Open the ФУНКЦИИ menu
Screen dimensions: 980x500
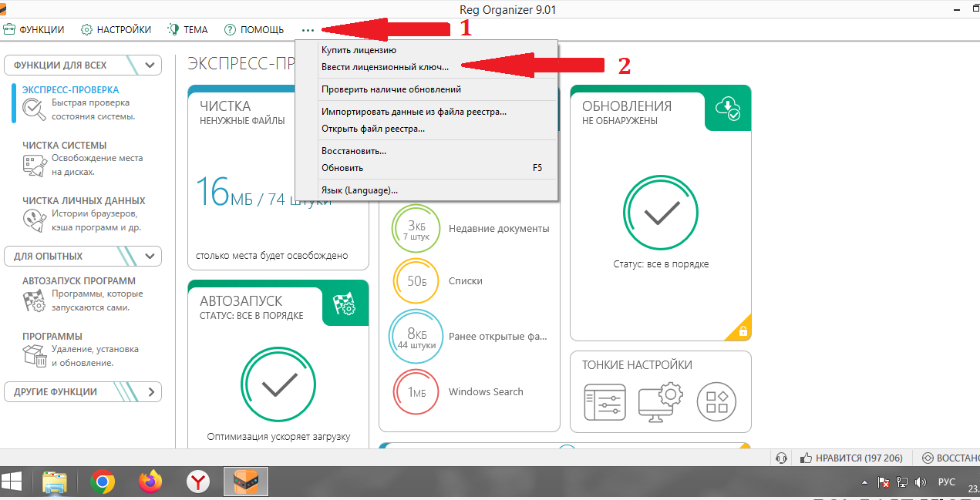(34, 29)
